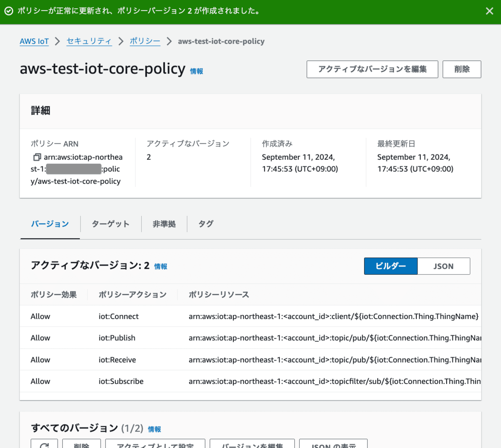Select iot:Subscribe action cell
The image size is (501, 448).
pos(121,381)
